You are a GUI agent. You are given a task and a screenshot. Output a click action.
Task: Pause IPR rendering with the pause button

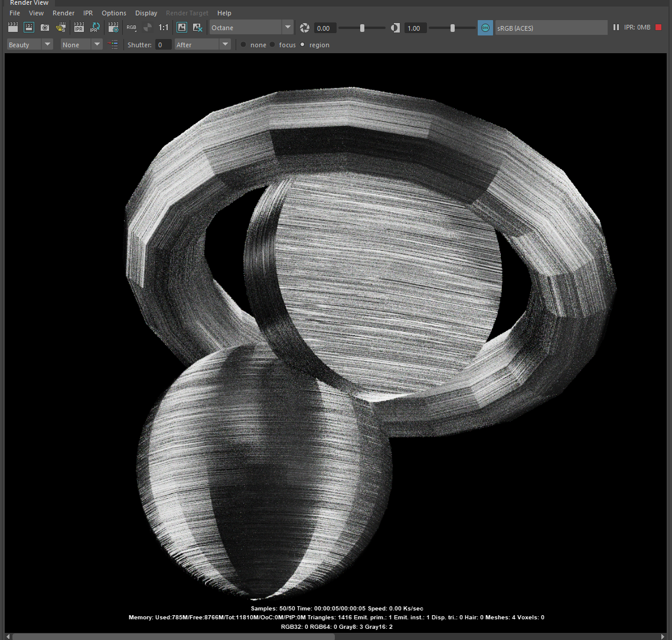(616, 28)
